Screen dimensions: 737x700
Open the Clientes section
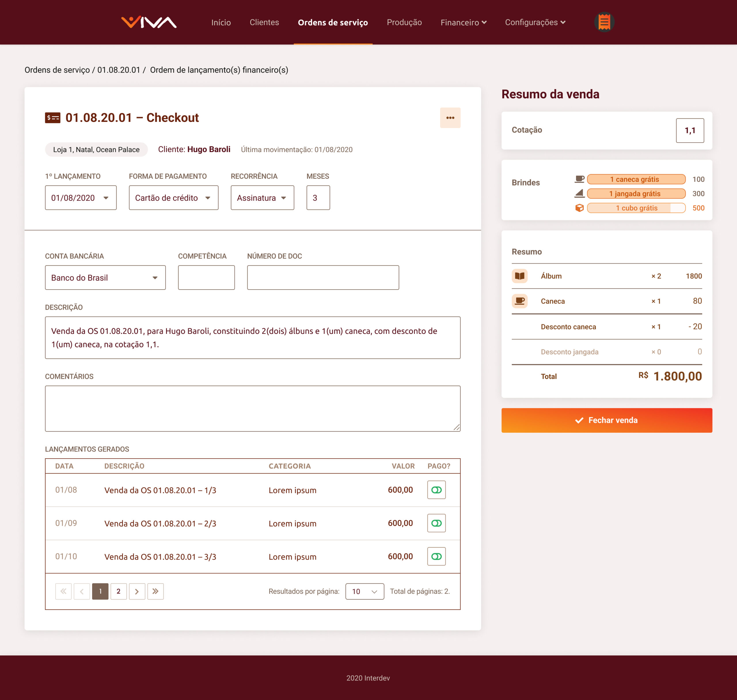tap(265, 22)
